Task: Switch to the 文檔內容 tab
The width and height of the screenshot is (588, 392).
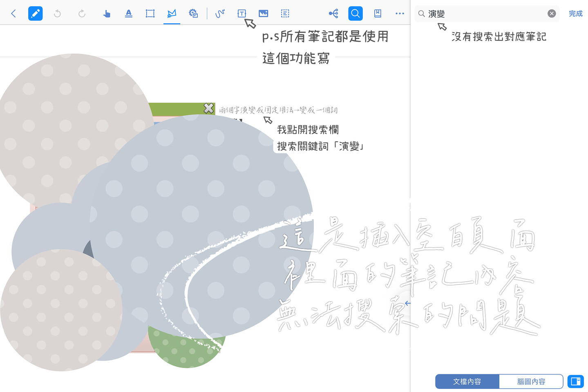Action: pos(467,381)
